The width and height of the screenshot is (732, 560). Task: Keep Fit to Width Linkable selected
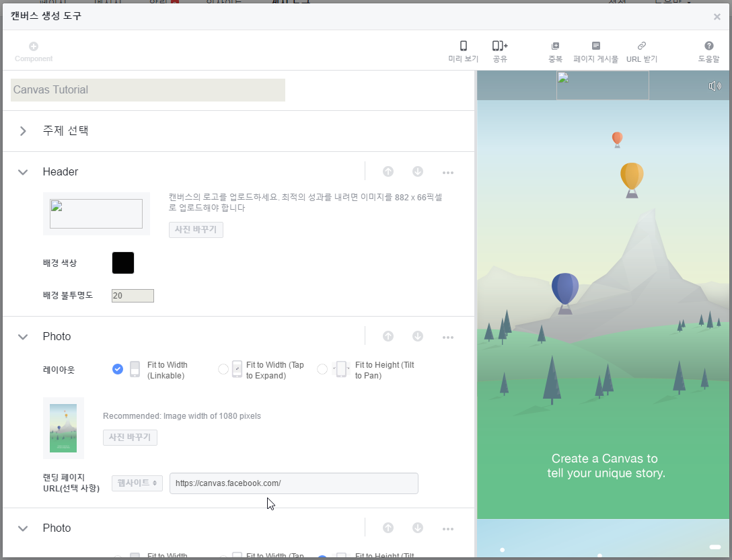(x=117, y=369)
